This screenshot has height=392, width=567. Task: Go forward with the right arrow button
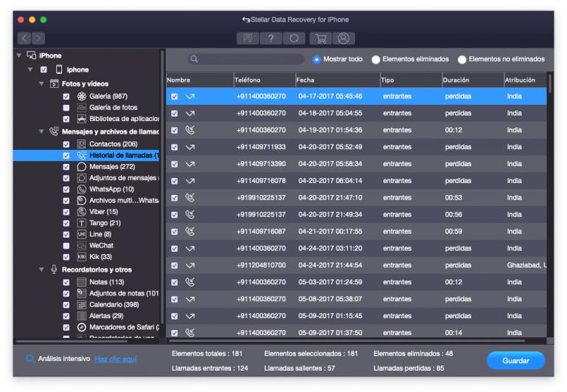click(38, 38)
